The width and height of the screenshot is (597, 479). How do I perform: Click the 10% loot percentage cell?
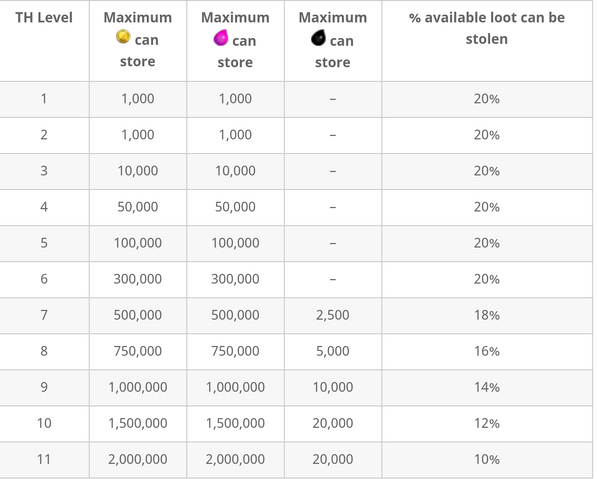pos(487,459)
